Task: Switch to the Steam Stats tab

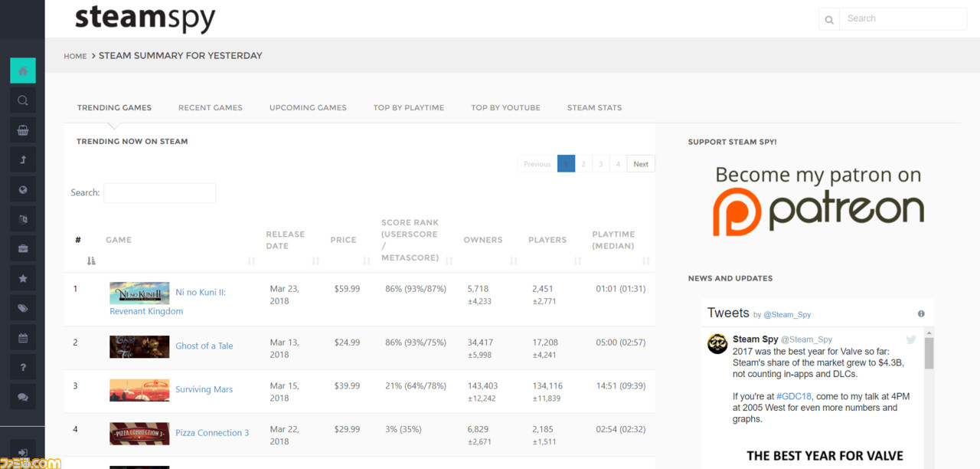Action: click(x=594, y=107)
